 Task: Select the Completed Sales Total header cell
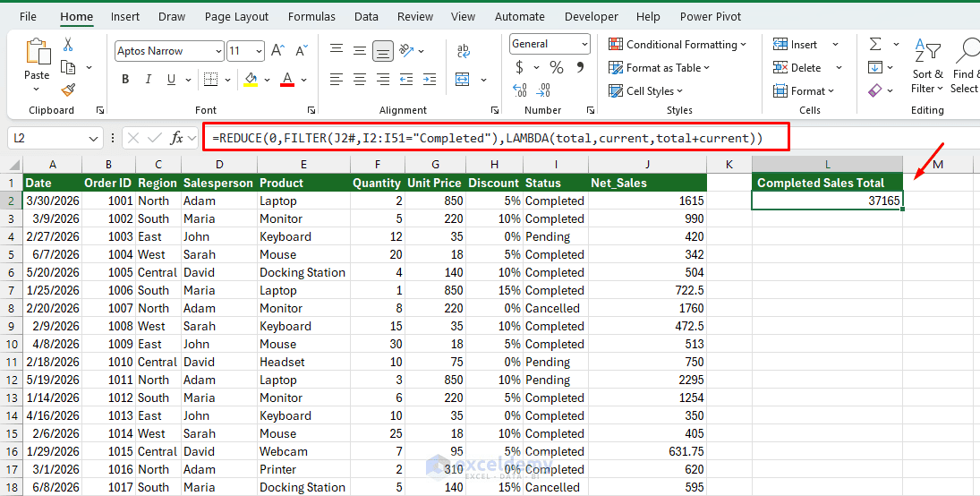tap(828, 183)
